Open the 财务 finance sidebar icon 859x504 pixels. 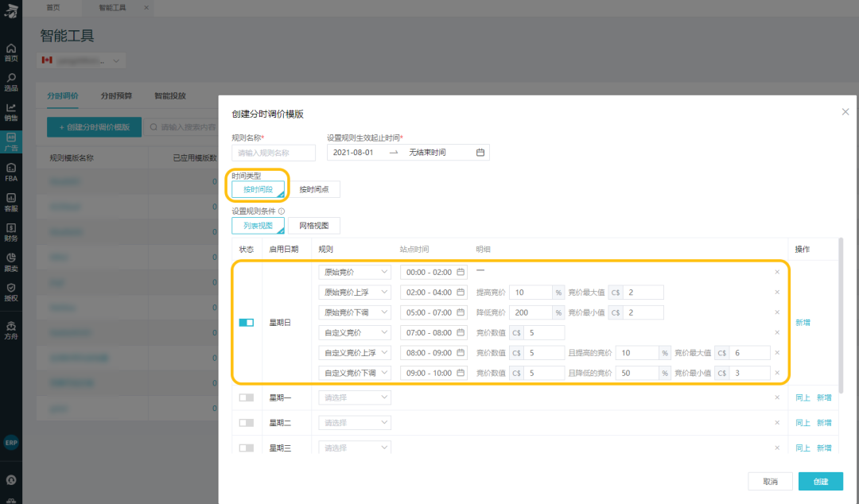11,232
